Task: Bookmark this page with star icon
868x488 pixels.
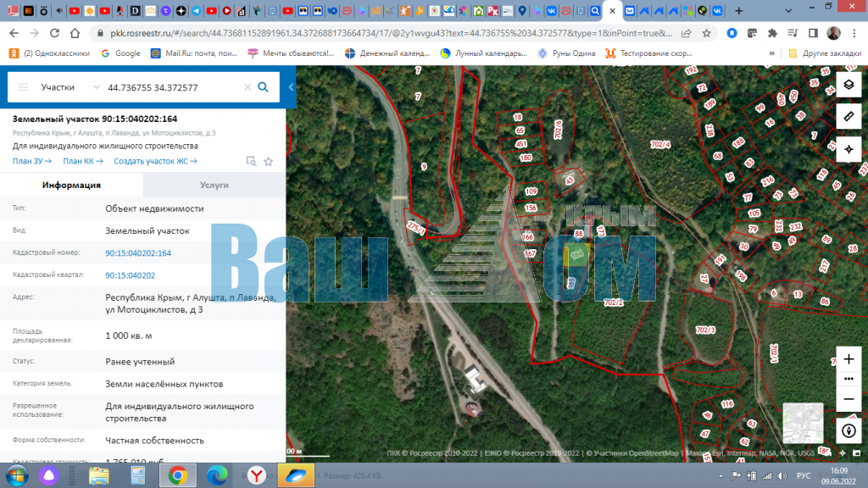Action: tap(706, 33)
